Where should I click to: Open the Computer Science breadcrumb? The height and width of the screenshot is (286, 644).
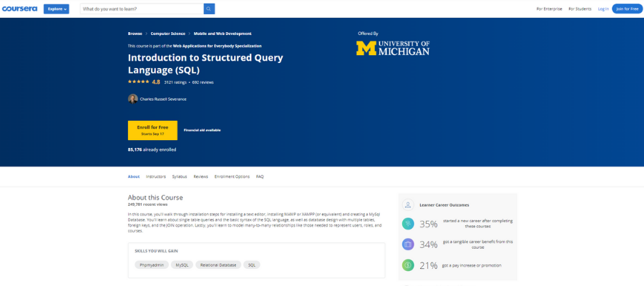coord(168,34)
